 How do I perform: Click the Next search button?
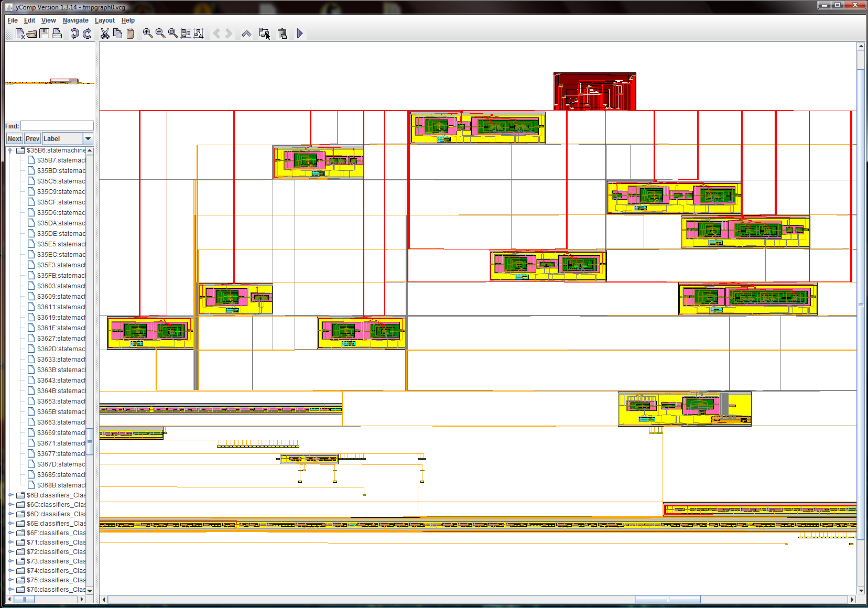[15, 139]
